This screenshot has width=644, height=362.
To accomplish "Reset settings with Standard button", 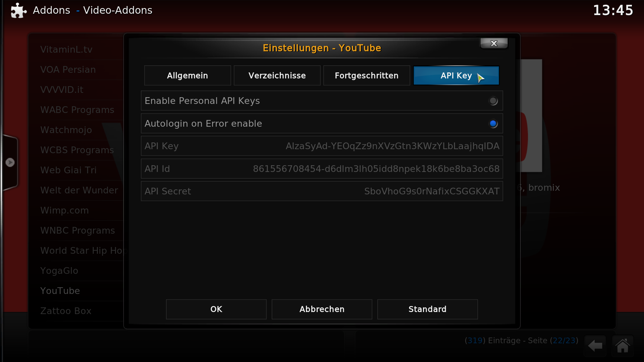I will click(x=428, y=309).
